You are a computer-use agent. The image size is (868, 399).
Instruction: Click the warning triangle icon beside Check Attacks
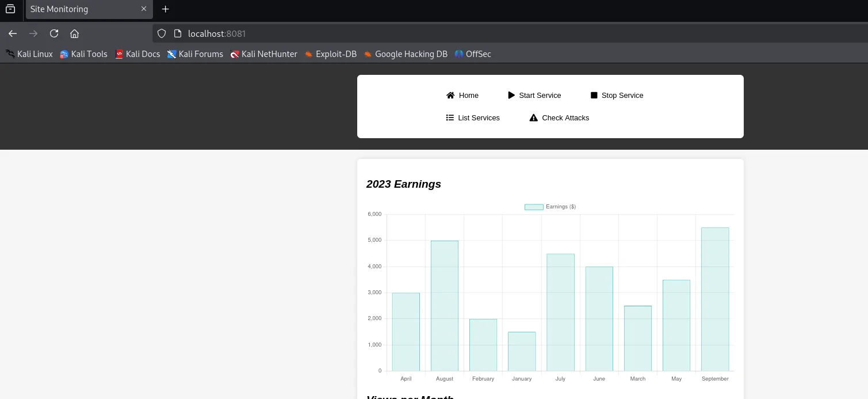click(x=533, y=118)
